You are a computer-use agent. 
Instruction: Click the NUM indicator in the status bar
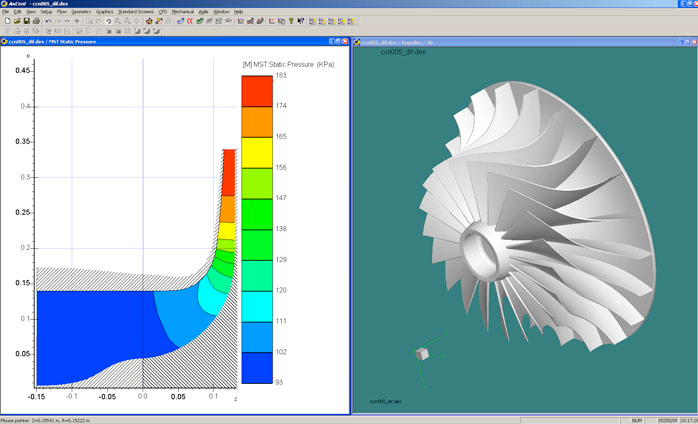tap(637, 420)
